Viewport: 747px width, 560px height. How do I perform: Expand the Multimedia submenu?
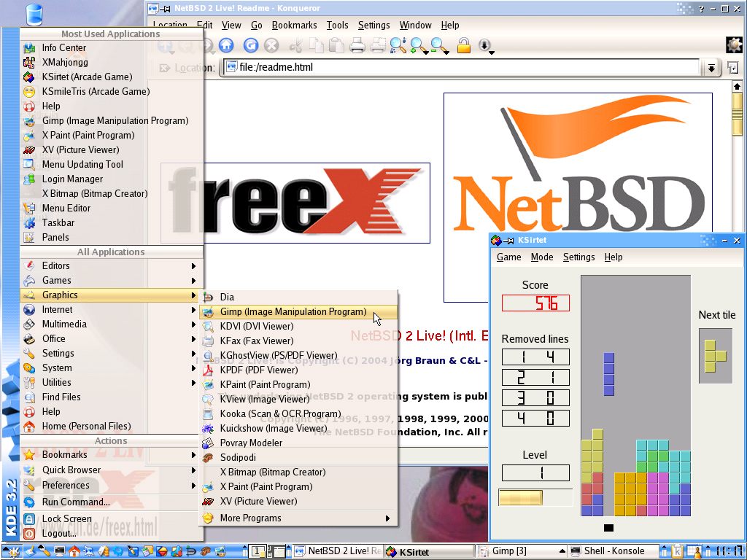point(112,324)
